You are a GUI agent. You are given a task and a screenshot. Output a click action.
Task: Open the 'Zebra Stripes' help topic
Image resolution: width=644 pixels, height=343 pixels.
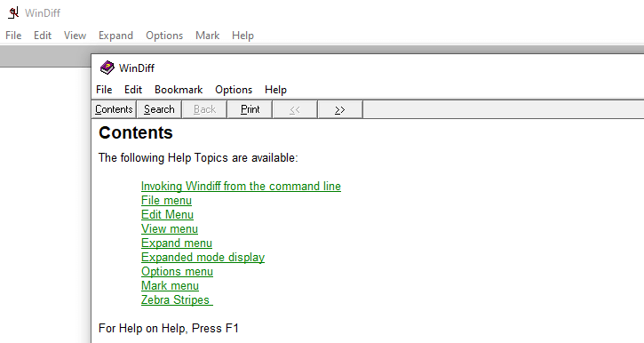coord(177,299)
